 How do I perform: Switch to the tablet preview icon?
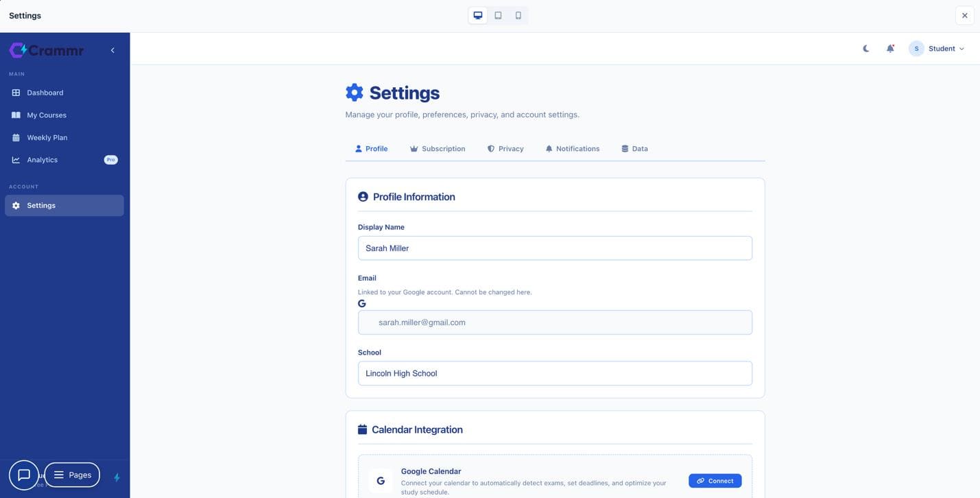[498, 15]
